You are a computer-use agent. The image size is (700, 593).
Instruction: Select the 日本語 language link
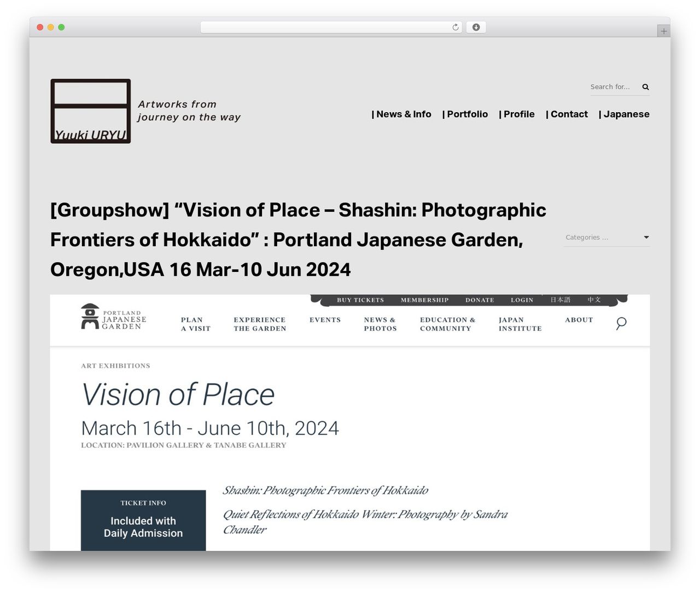click(x=560, y=300)
